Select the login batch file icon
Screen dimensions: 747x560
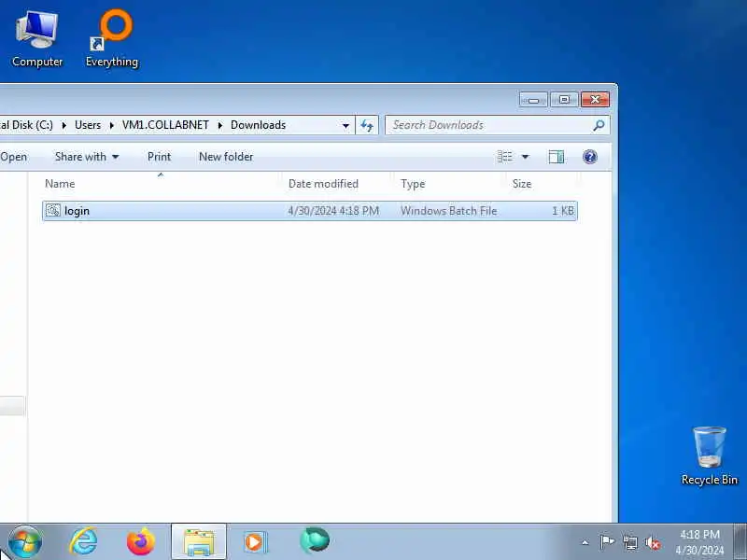pos(53,211)
